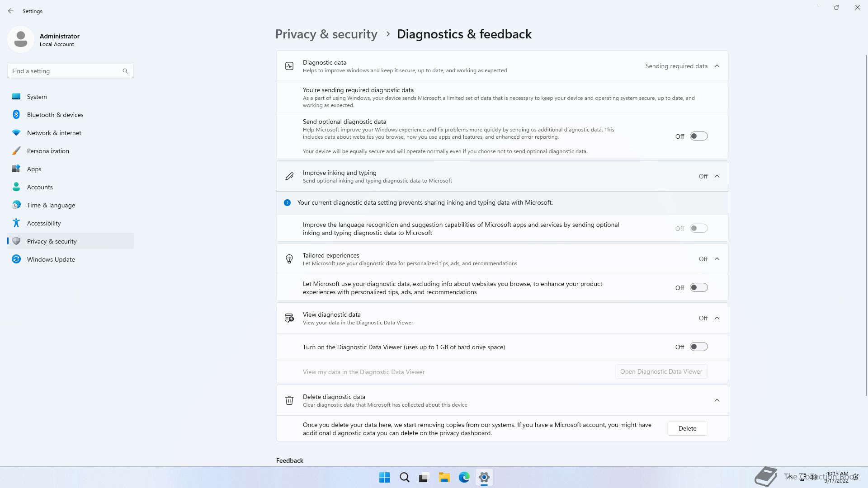The image size is (868, 488).
Task: Click the Delete button
Action: 687,429
